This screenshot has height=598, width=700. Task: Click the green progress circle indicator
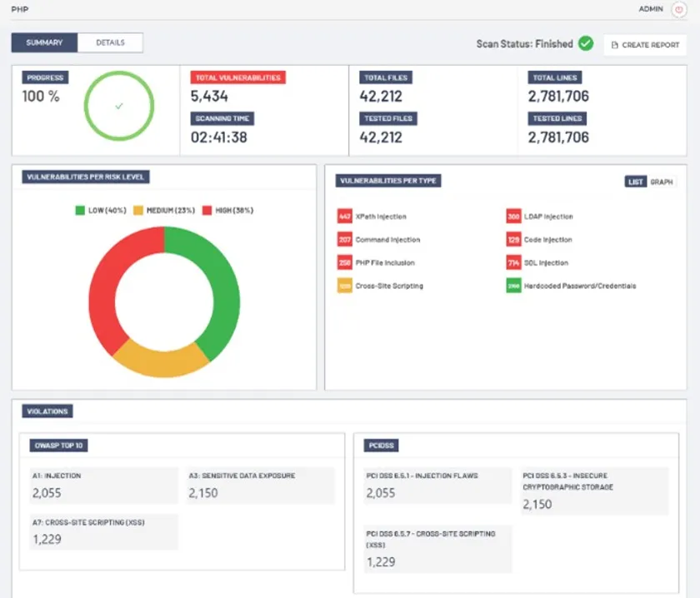(118, 106)
